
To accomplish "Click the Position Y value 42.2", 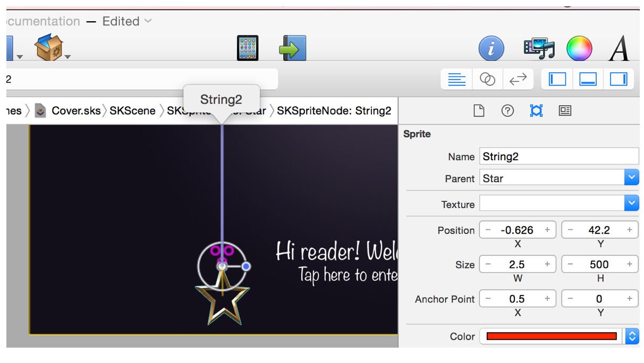I will (x=599, y=230).
